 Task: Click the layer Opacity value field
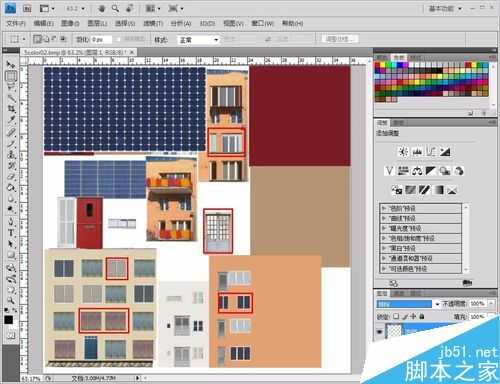(x=477, y=304)
